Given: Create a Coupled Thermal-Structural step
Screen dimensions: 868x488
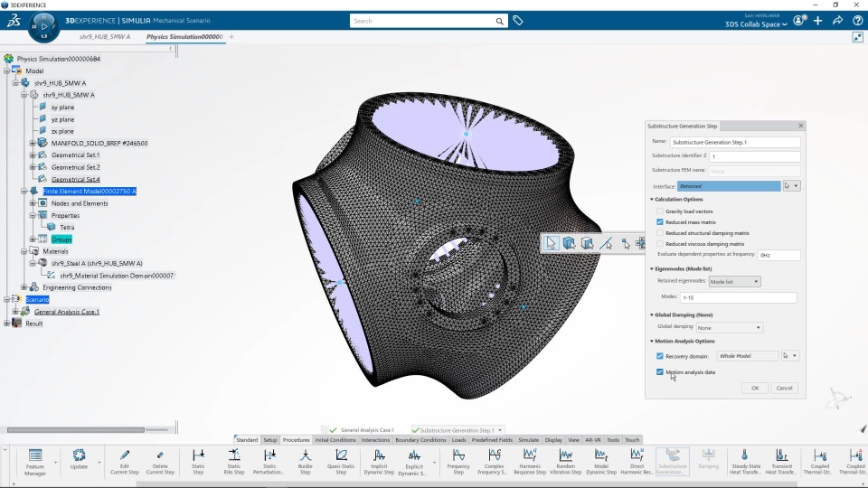Looking at the screenshot, I should 820,462.
